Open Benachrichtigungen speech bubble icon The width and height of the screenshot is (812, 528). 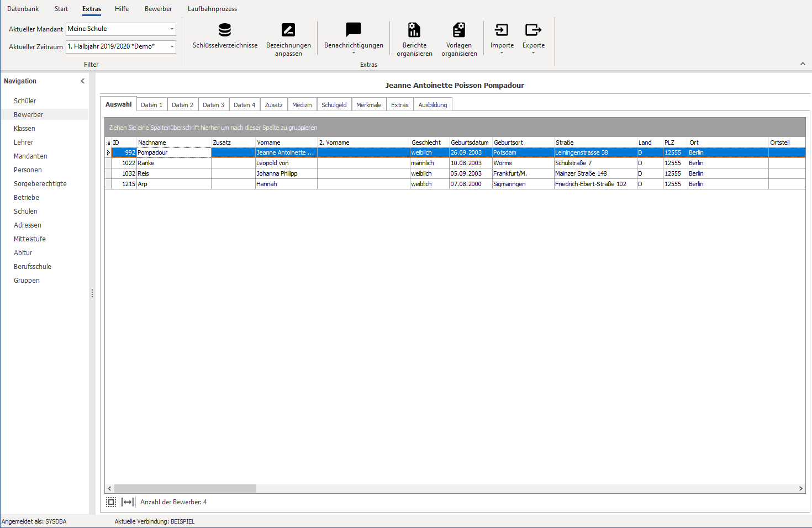[x=354, y=29]
